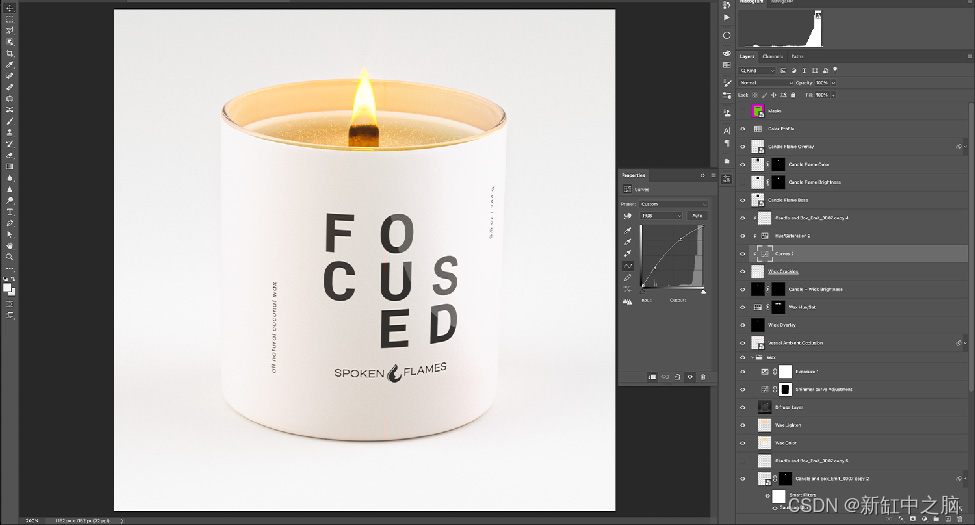This screenshot has width=975, height=525.
Task: Select the Zoom tool in the toolbar
Action: click(9, 257)
